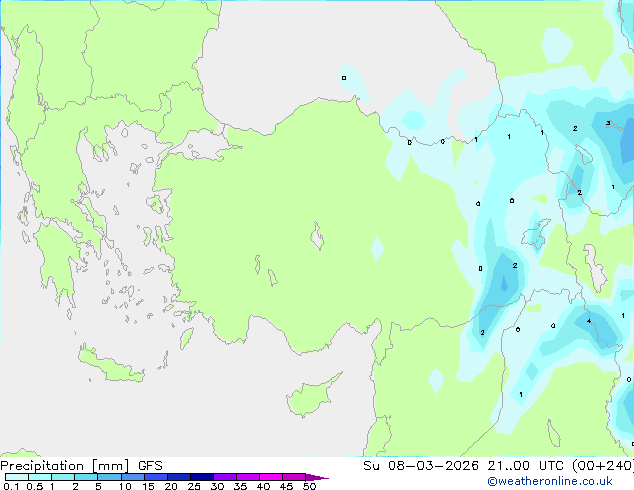The width and height of the screenshot is (634, 490).
Task: Click the island of Crete on the map
Action: (111, 365)
